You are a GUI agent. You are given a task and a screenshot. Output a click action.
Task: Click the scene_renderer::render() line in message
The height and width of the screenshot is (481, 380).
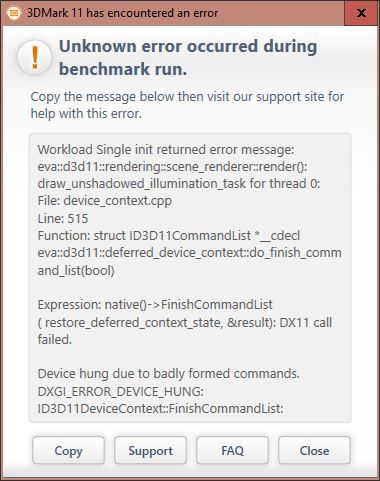[172, 167]
